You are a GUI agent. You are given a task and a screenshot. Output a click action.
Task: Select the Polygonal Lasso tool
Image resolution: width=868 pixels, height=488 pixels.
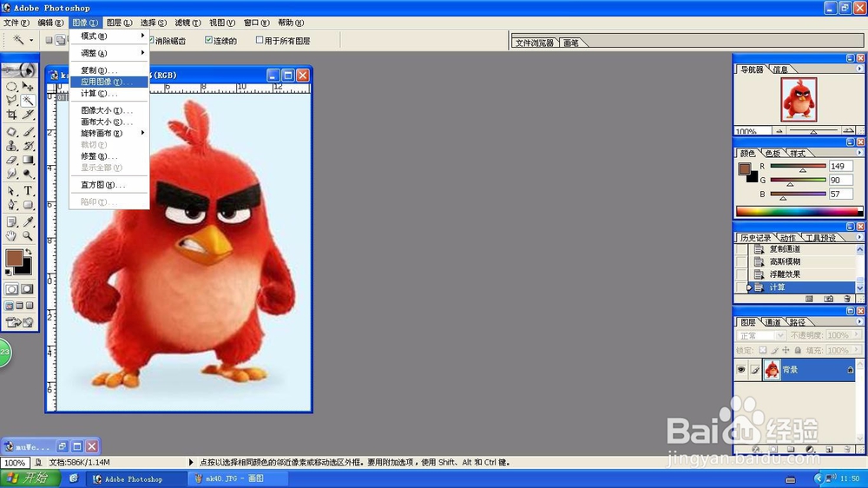(x=11, y=100)
